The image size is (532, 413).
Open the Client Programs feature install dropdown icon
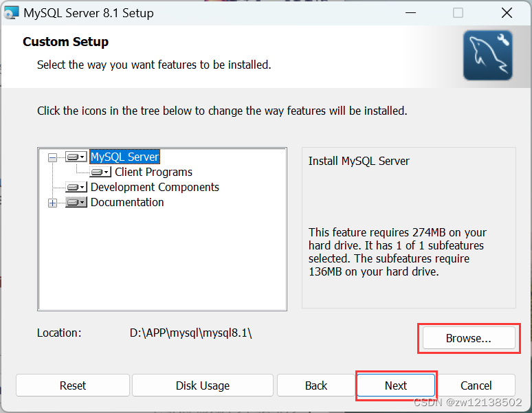tap(100, 172)
